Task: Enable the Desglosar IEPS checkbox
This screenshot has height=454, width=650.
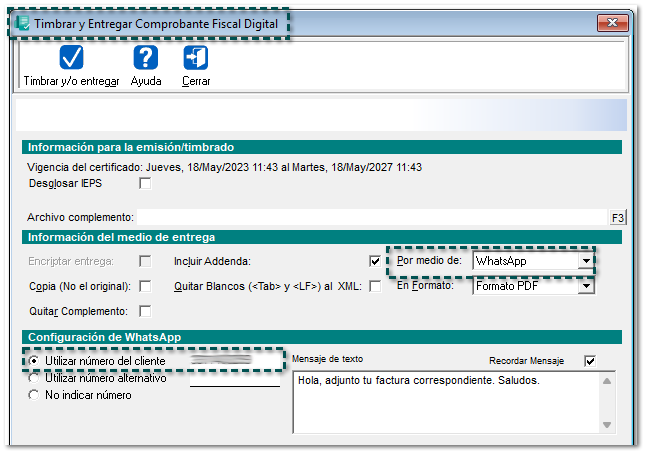Action: (x=146, y=184)
